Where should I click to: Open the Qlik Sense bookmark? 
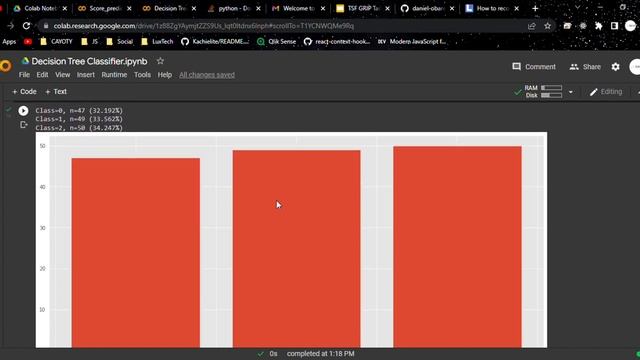(276, 42)
